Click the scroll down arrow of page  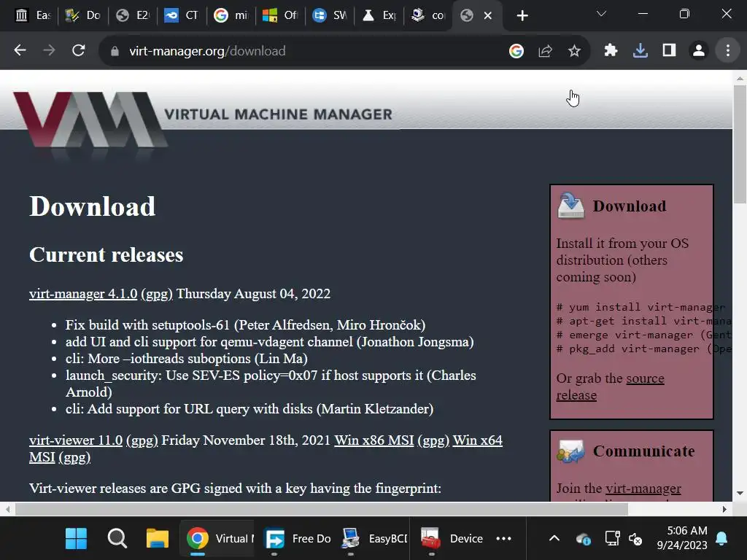[x=740, y=494]
